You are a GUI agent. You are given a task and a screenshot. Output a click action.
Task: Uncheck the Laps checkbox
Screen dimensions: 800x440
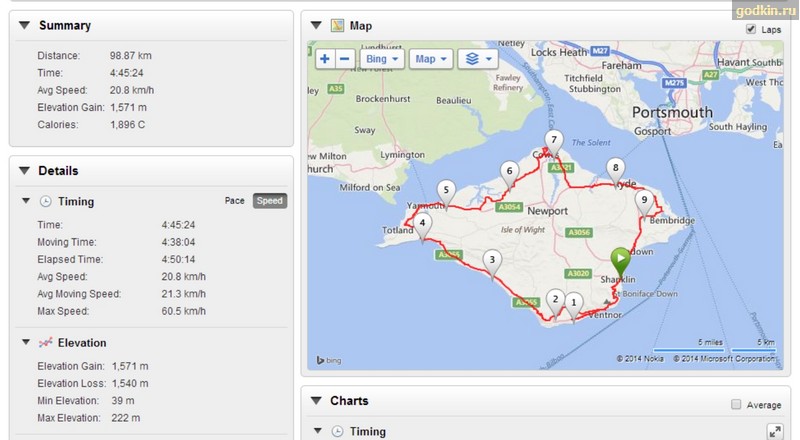pos(751,29)
